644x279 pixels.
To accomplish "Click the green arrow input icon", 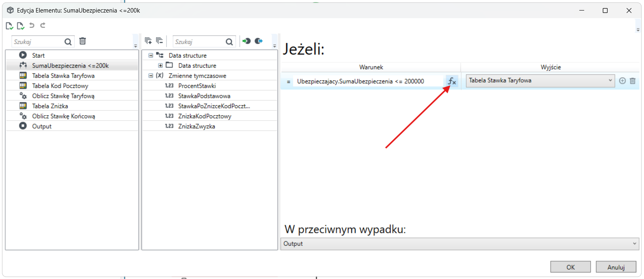I will [246, 41].
